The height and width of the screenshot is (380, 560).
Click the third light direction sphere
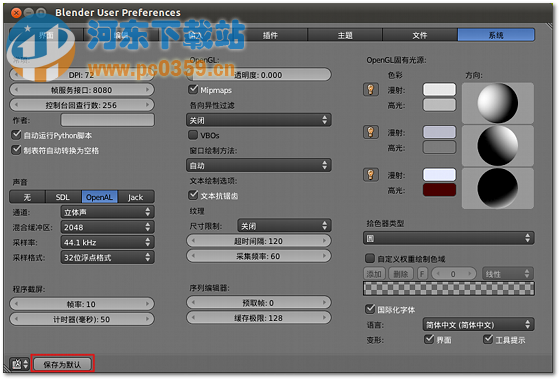coord(498,188)
